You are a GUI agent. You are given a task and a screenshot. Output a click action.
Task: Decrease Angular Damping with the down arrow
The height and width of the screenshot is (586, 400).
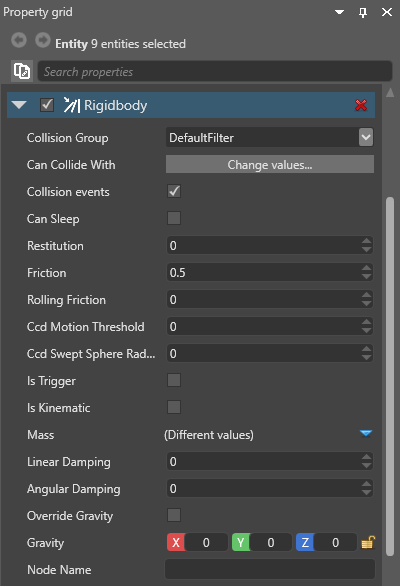367,493
